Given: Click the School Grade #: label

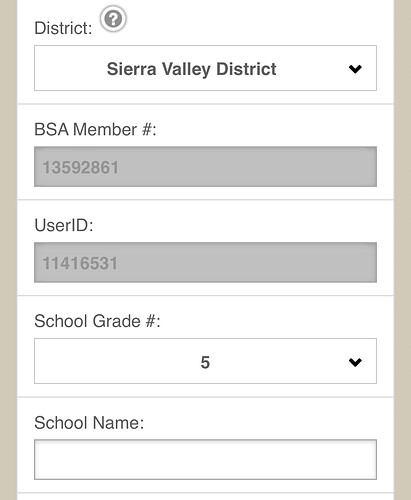Looking at the screenshot, I should coord(97,321).
